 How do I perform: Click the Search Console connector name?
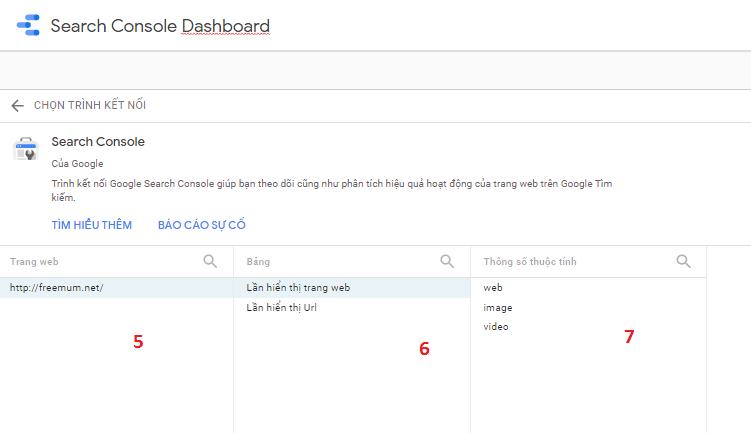click(98, 142)
